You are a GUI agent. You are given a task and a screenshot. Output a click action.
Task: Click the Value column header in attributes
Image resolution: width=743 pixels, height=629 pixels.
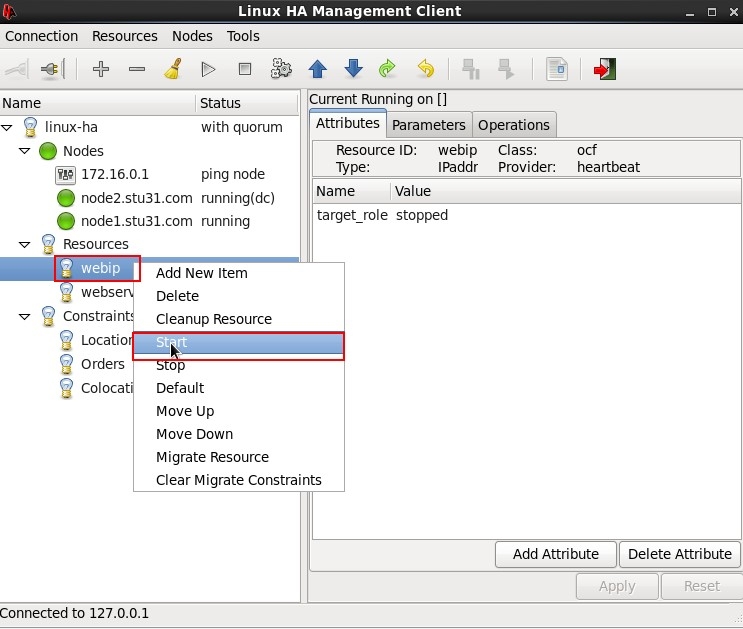pyautogui.click(x=566, y=191)
